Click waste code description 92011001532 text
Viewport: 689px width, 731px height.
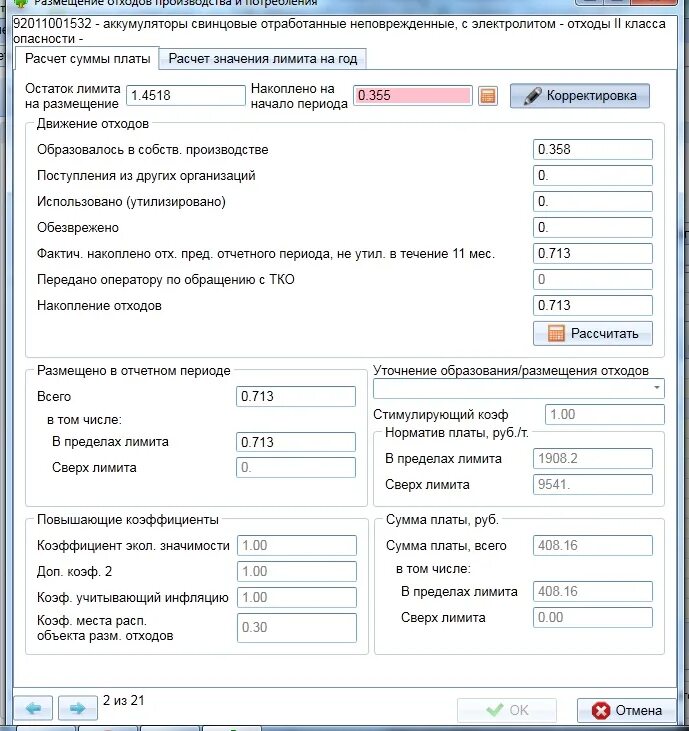339,31
